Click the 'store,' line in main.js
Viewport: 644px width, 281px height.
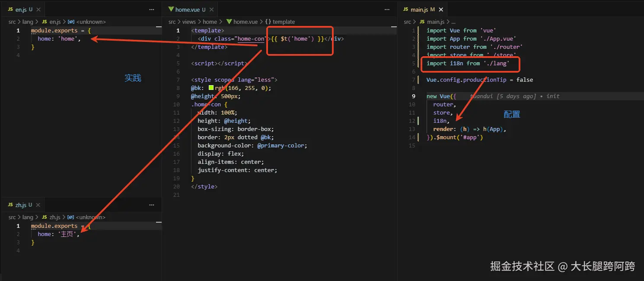[443, 113]
